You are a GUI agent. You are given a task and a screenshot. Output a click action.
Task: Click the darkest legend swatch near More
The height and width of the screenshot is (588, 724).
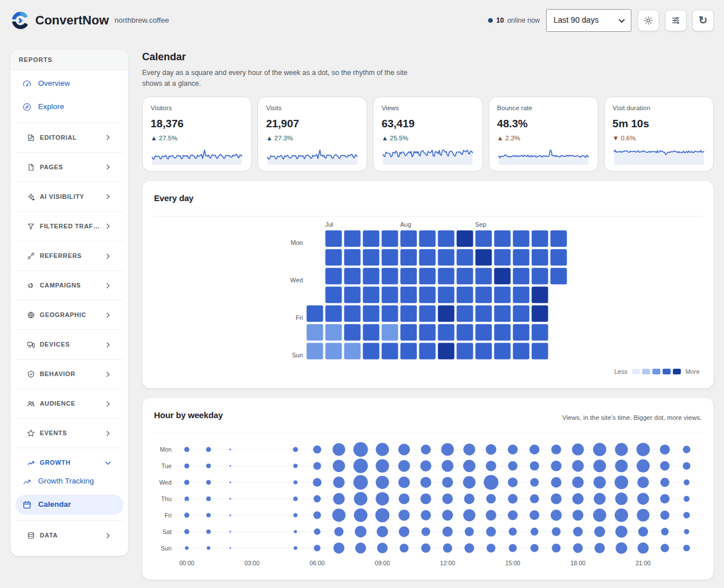[x=677, y=372]
